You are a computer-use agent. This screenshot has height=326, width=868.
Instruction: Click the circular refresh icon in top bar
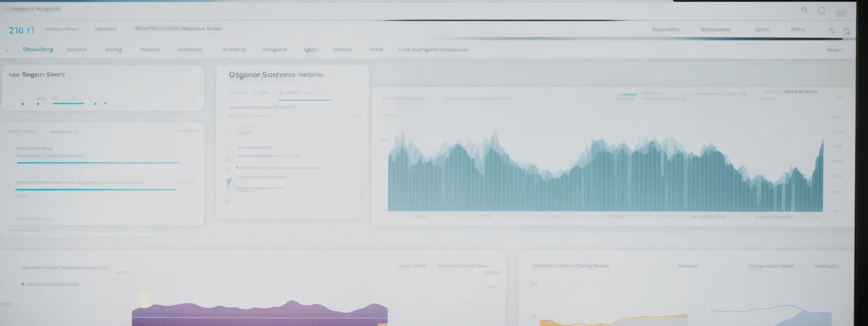[x=821, y=11]
